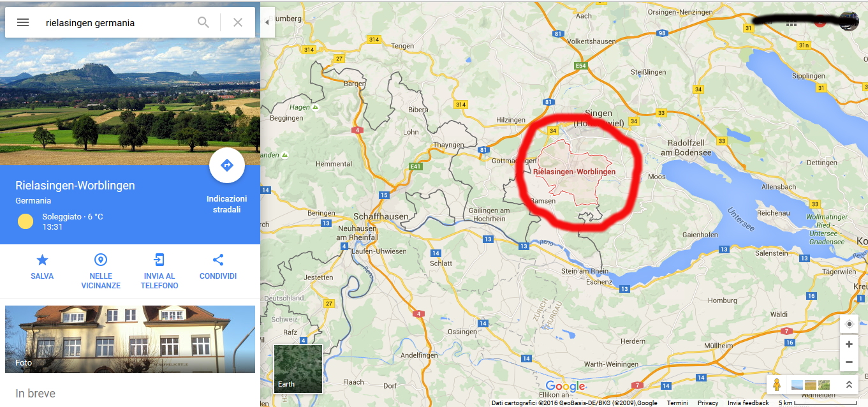The width and height of the screenshot is (868, 407).
Task: Toggle Earth satellite view thumbnail
Action: [x=298, y=369]
